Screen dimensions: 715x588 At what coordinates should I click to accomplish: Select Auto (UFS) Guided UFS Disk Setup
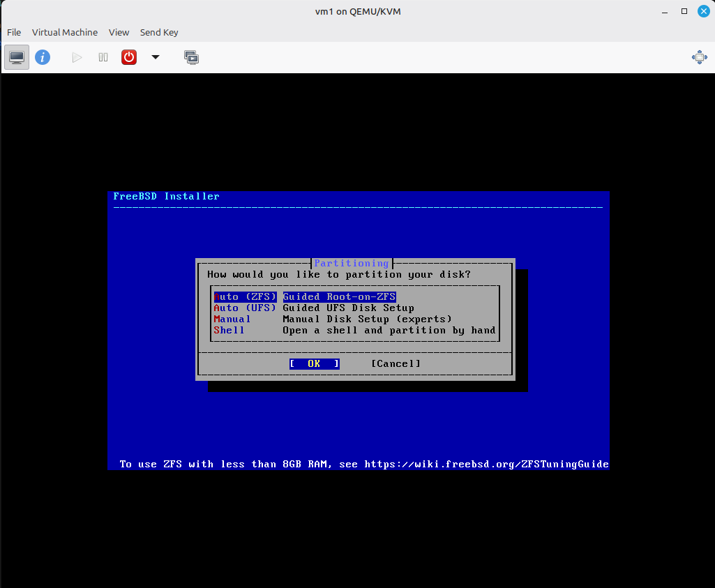tap(314, 308)
